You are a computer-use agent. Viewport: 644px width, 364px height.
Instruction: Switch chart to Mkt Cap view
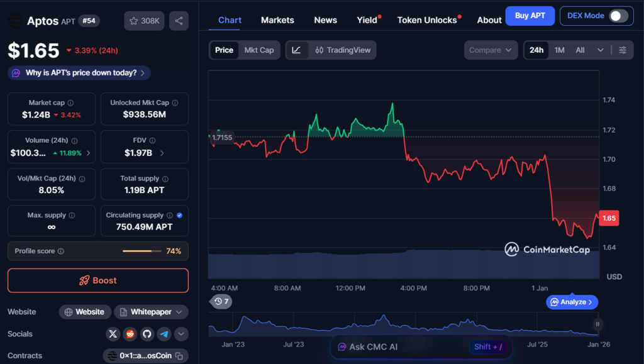pos(258,50)
